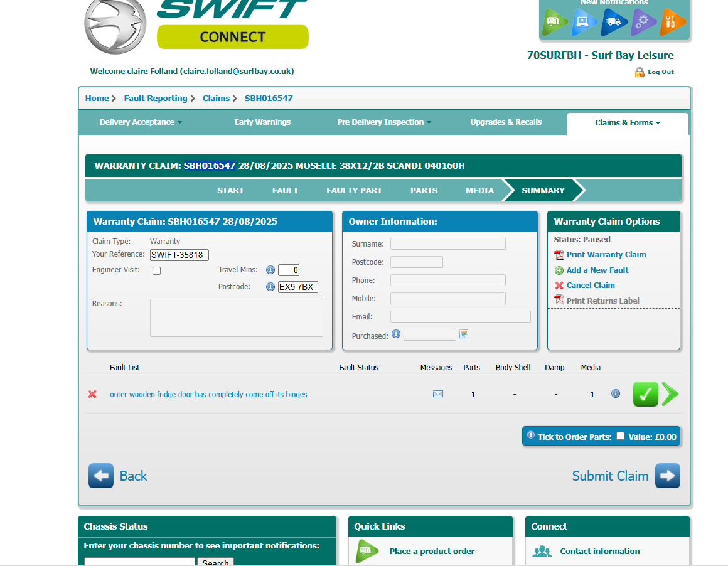Select the SUMMARY claim step

click(543, 190)
